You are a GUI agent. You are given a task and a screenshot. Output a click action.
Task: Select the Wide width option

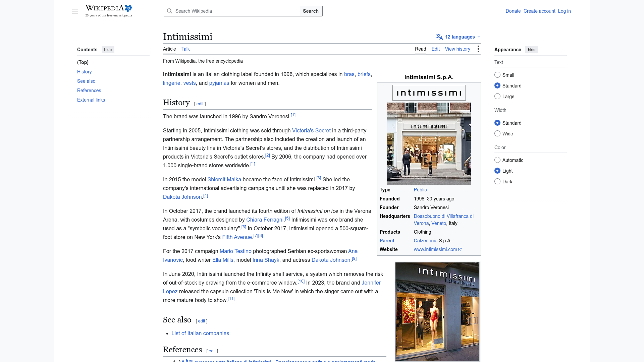[497, 133]
